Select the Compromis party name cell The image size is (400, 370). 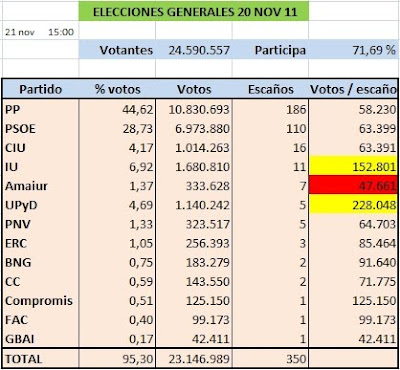tap(41, 300)
